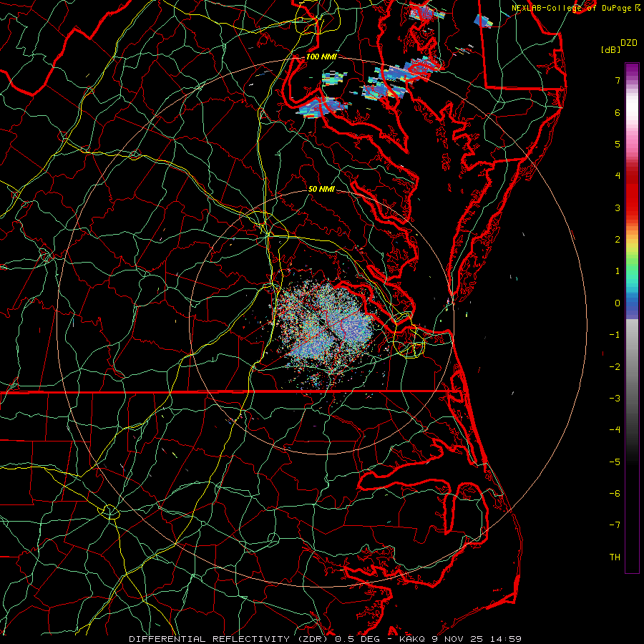Click the -2 value on the color scale
Viewport: 644px width, 644px height.
click(x=615, y=367)
